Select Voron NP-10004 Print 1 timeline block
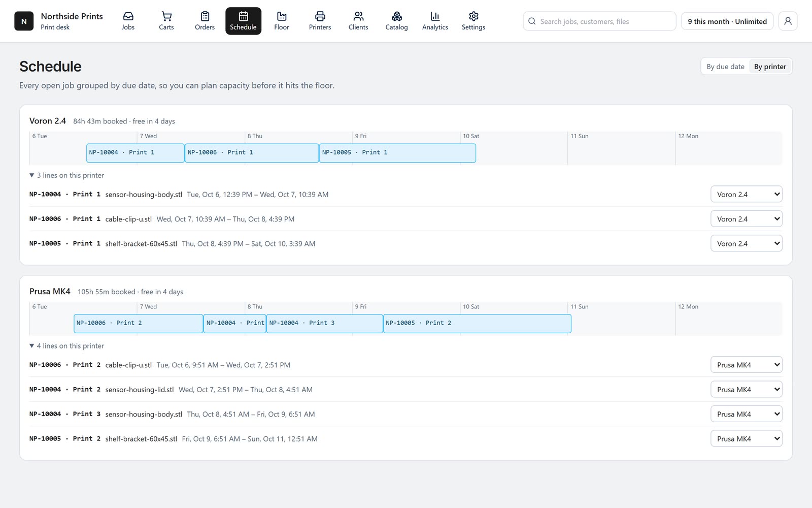 tap(136, 153)
